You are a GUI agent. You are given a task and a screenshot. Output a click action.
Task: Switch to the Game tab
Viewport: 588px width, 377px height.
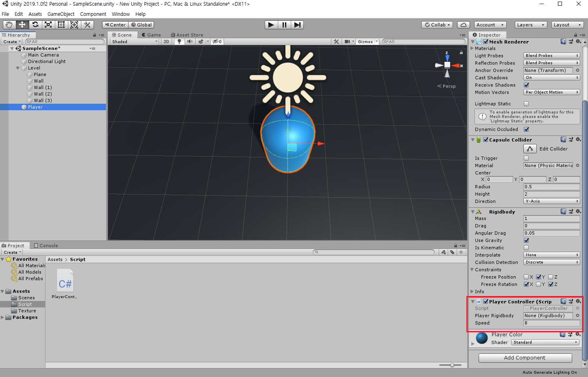click(x=151, y=35)
